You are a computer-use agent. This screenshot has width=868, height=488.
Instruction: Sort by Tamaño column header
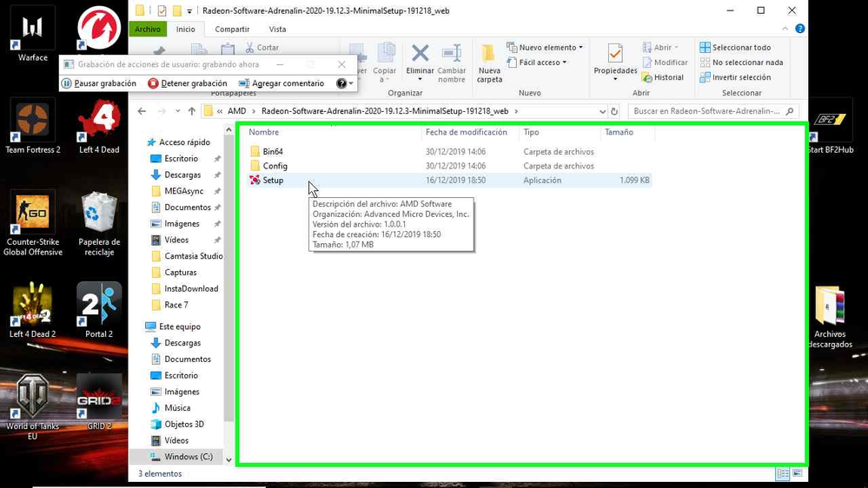click(x=619, y=132)
